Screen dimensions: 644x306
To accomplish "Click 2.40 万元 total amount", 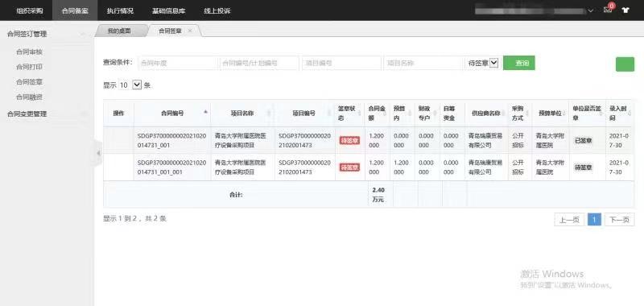I will (378, 195).
